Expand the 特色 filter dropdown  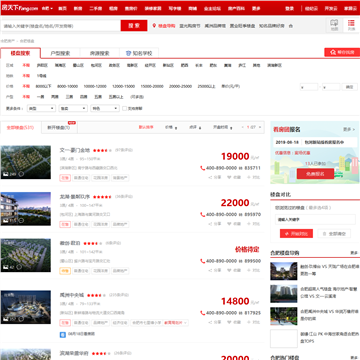point(105,108)
